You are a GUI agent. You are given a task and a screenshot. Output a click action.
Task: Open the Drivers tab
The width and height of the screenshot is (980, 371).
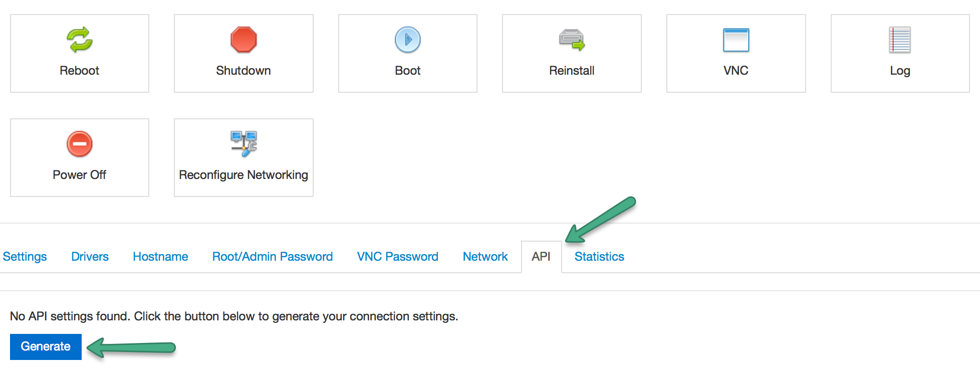[90, 257]
